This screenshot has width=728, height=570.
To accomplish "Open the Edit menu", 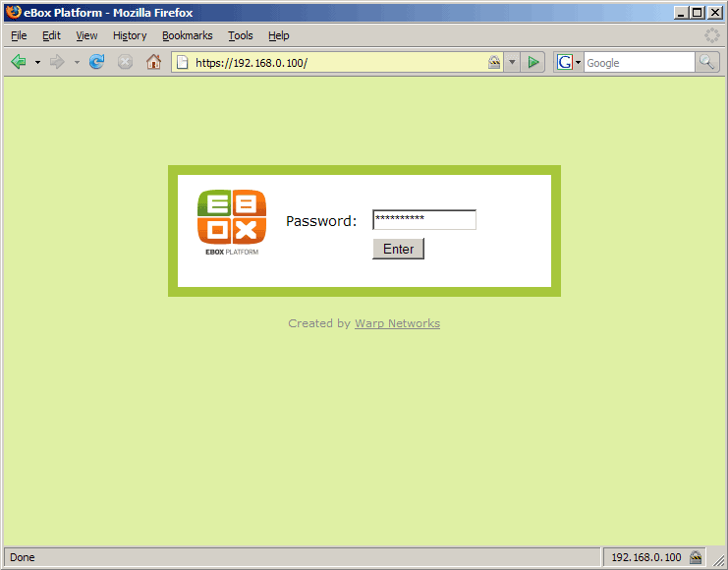I will click(51, 35).
